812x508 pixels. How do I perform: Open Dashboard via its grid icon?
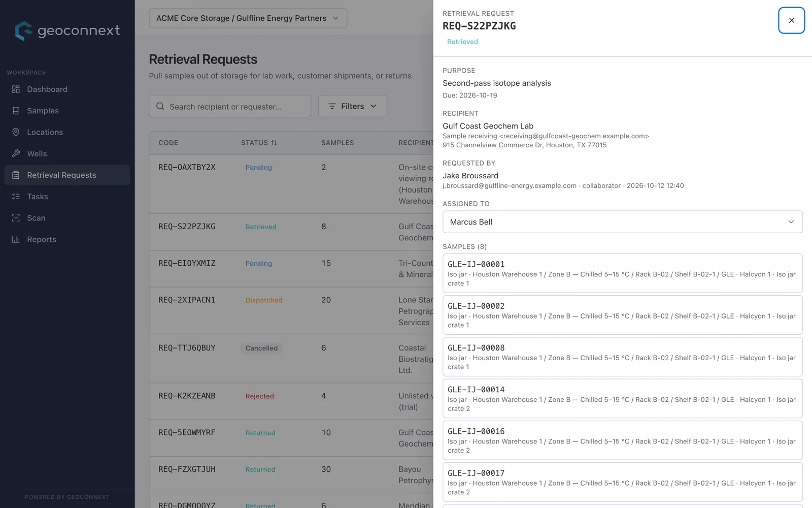(x=16, y=89)
